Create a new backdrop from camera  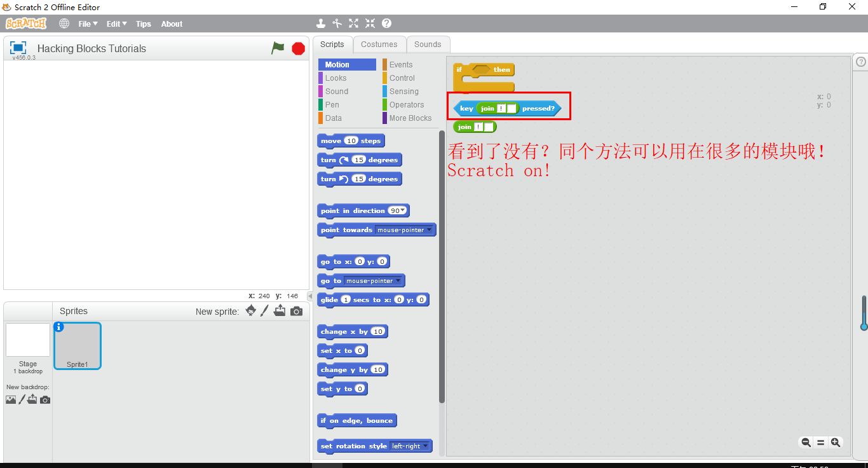(45, 400)
